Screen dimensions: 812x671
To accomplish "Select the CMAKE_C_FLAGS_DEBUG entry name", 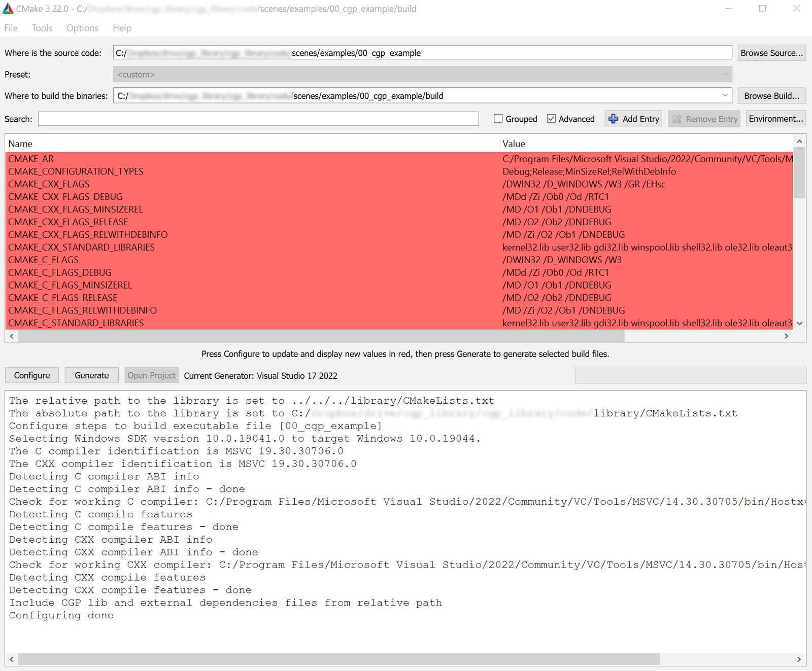I will (x=60, y=272).
